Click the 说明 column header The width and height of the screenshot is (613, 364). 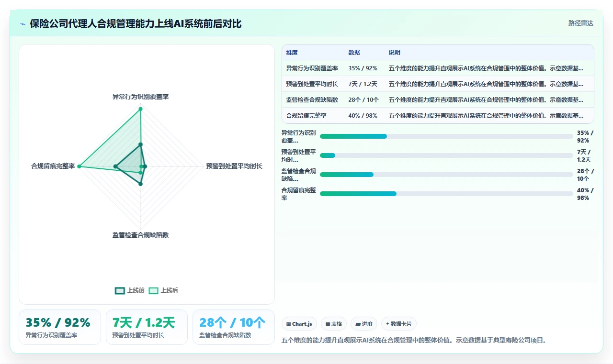pos(394,53)
